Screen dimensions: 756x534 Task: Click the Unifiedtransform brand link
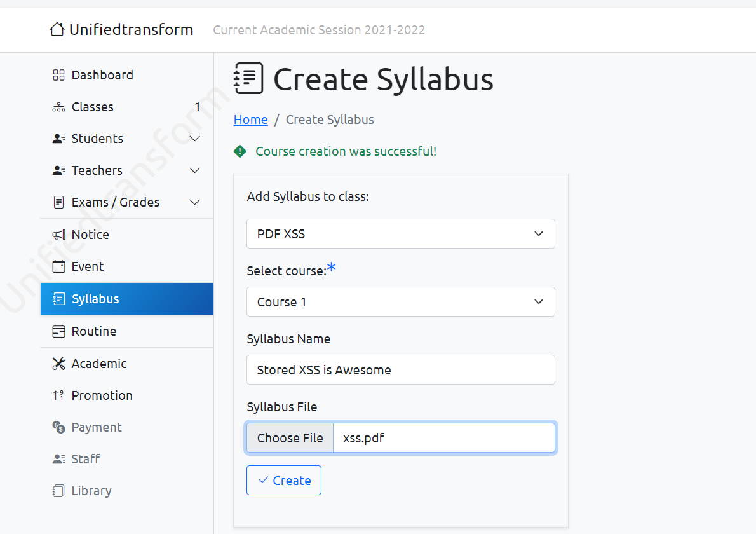121,29
